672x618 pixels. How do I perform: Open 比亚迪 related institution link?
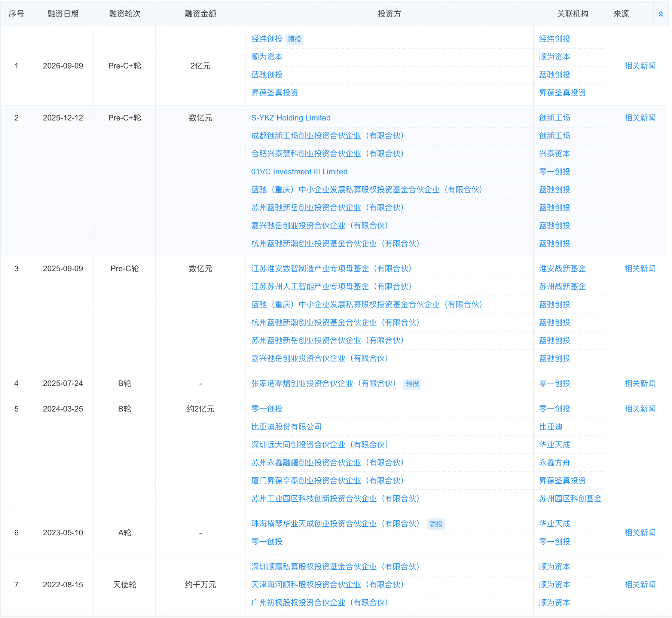click(x=550, y=427)
